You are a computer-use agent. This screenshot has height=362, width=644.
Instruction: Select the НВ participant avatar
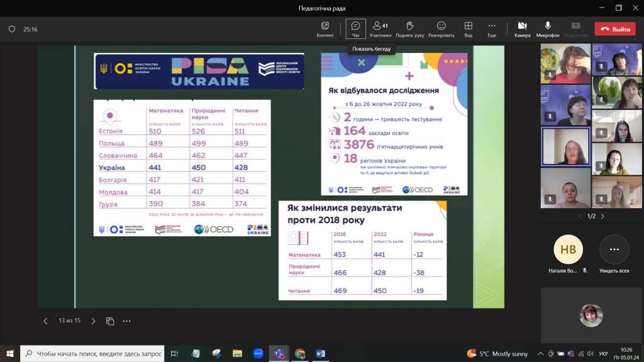568,249
